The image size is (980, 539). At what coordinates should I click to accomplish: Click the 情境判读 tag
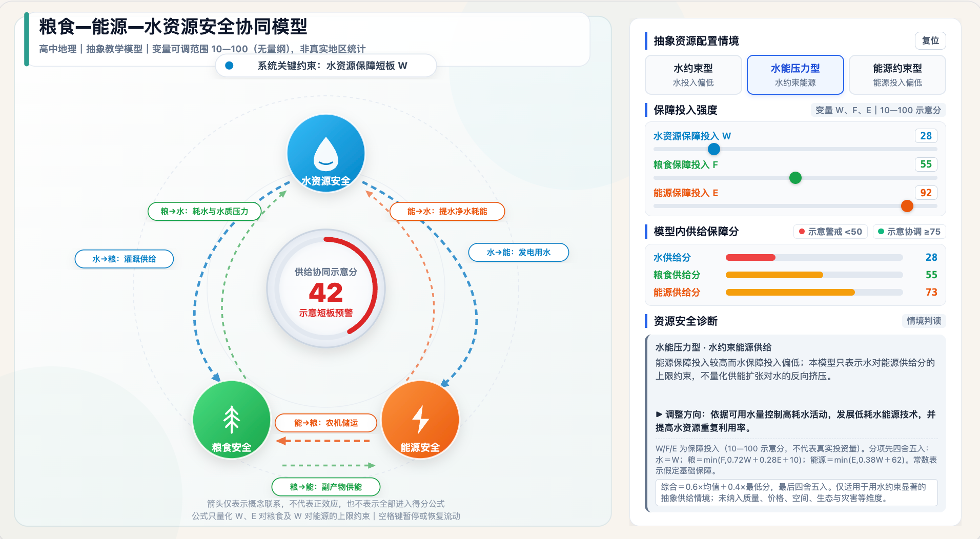(924, 321)
